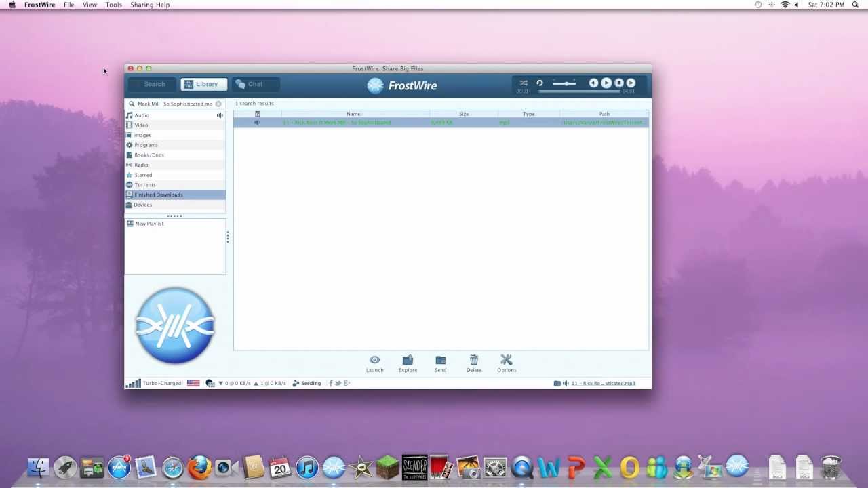Open Radio in the library sidebar
This screenshot has width=868, height=488.
click(175, 165)
